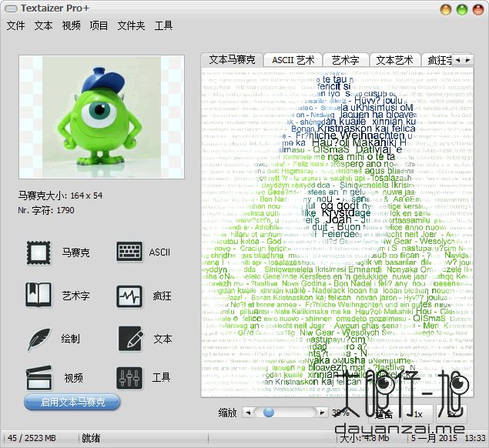Image resolution: width=489 pixels, height=448 pixels.
Task: Click the 13:33 time in status bar
Action: click(475, 438)
